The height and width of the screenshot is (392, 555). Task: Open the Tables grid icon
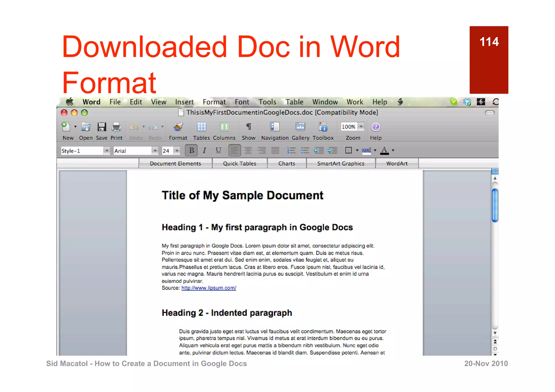pyautogui.click(x=201, y=127)
